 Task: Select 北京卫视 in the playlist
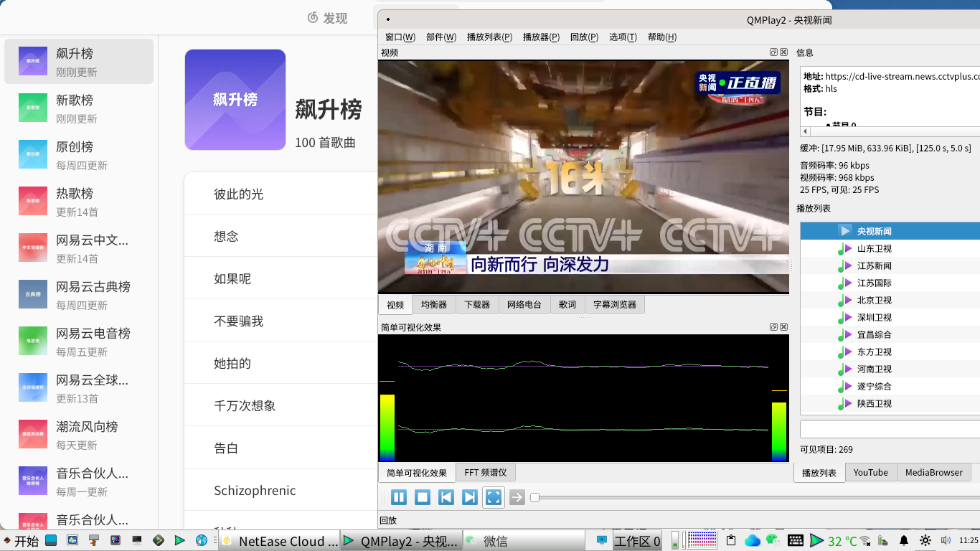click(874, 301)
